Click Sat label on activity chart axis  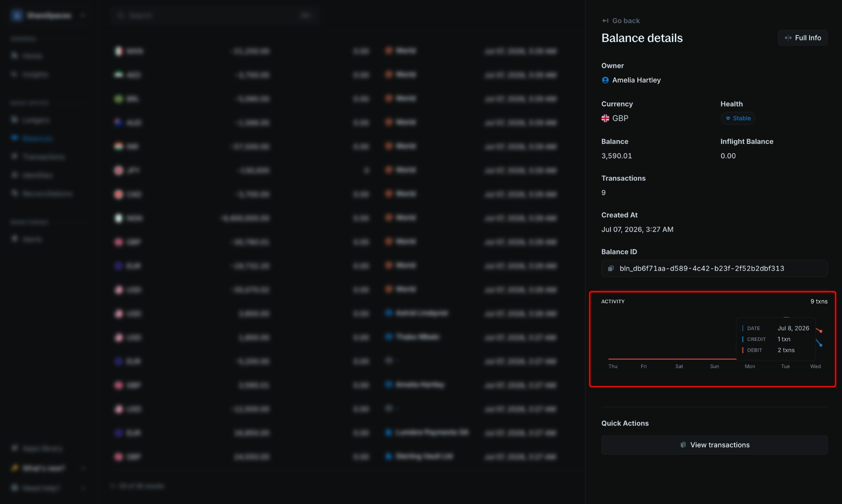[x=679, y=366]
